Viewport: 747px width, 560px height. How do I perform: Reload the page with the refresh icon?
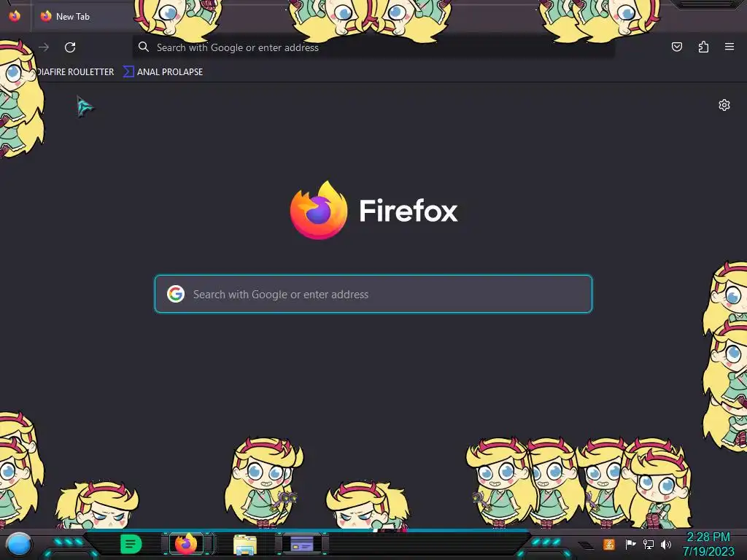[70, 47]
